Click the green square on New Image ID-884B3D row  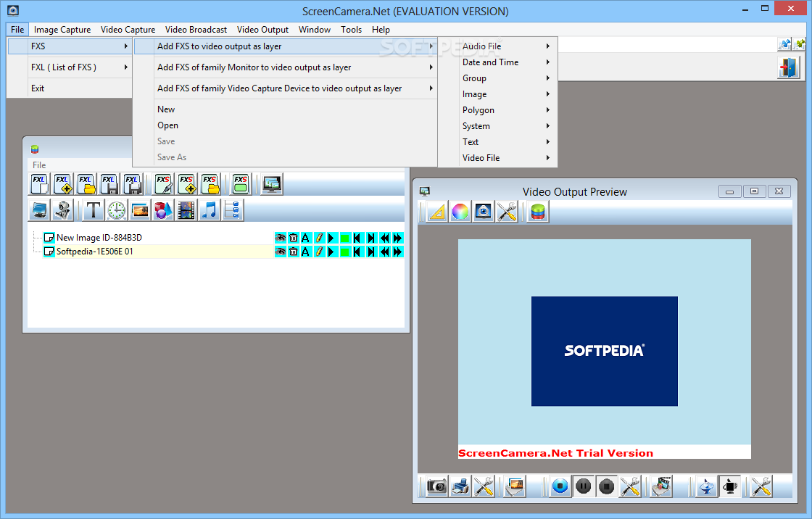(344, 238)
